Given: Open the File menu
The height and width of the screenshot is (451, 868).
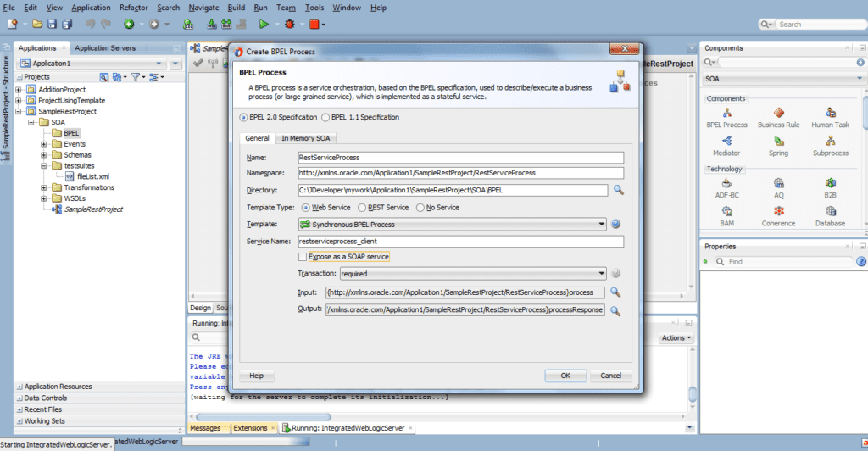Looking at the screenshot, I should click(x=8, y=8).
